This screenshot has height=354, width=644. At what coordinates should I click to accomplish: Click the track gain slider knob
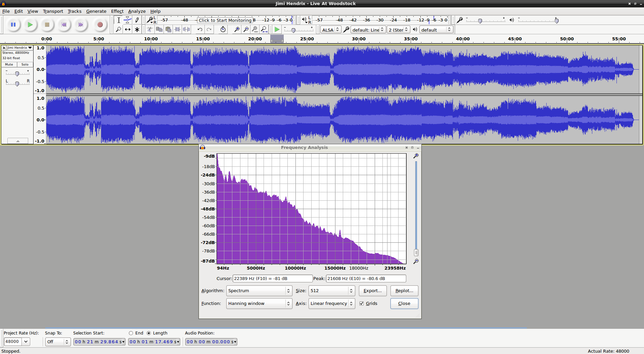click(x=17, y=74)
